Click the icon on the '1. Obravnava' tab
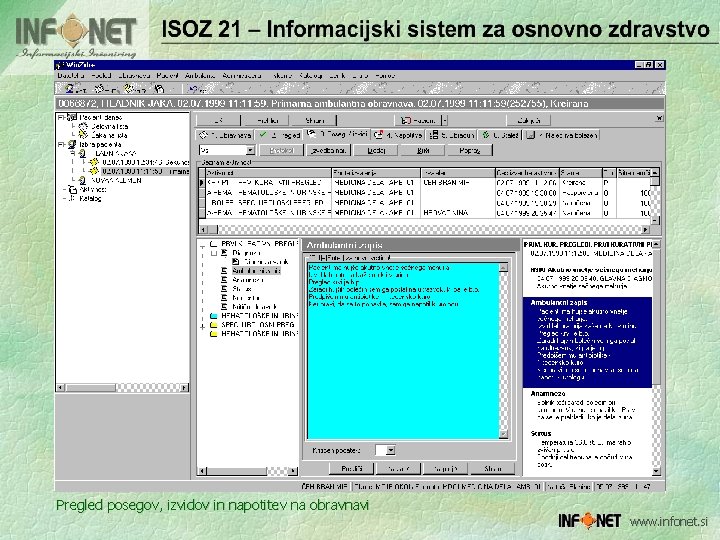The width and height of the screenshot is (720, 540). tap(203, 135)
